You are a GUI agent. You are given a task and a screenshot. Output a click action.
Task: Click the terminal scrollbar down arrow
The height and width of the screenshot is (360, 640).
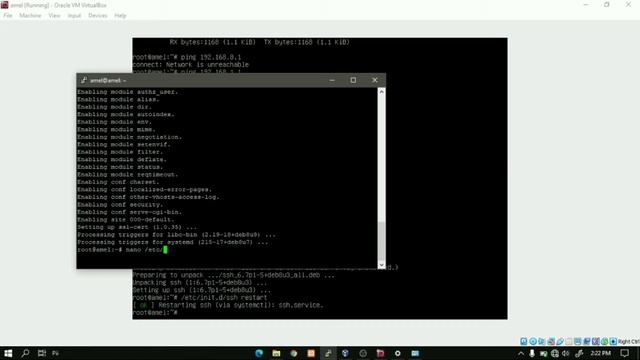(381, 264)
